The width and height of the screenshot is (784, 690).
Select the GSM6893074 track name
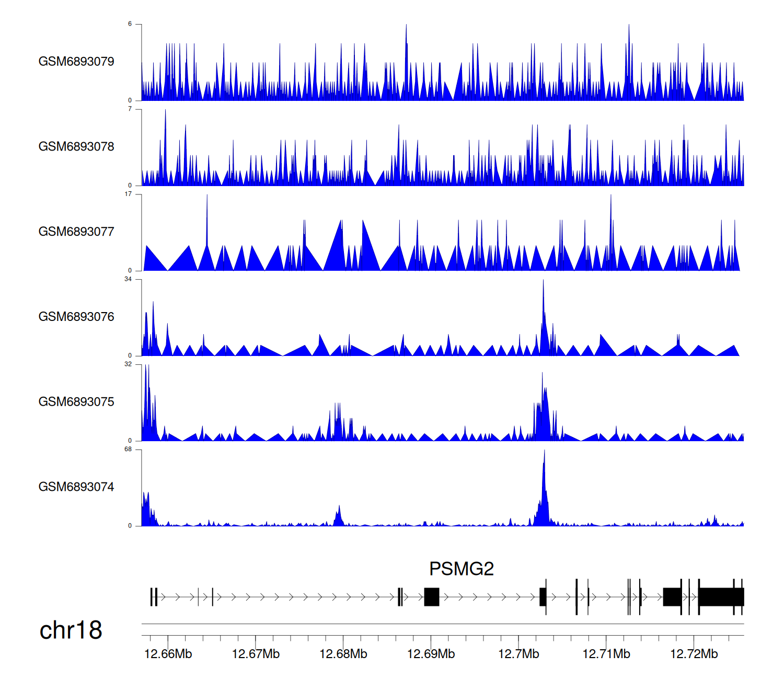click(x=76, y=487)
